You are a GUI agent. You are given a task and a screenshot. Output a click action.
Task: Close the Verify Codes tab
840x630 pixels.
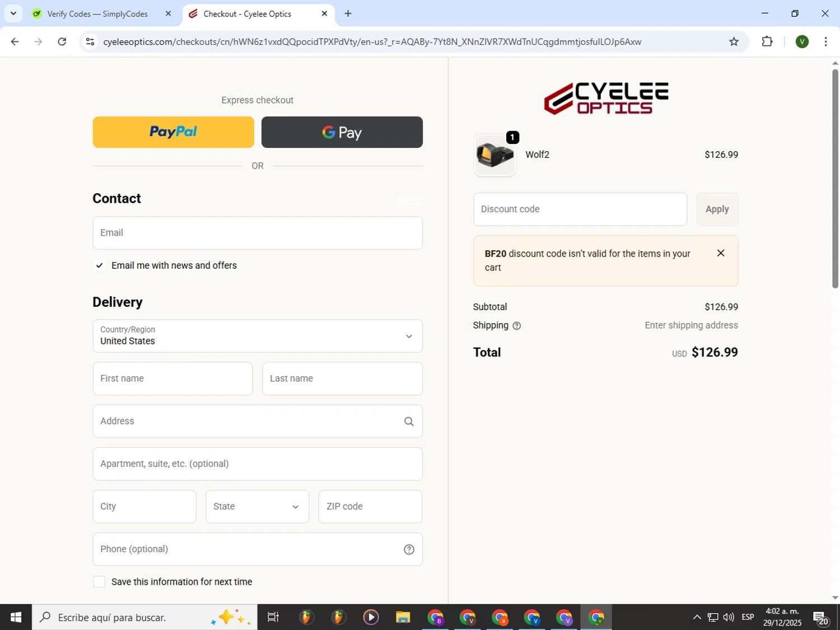168,14
